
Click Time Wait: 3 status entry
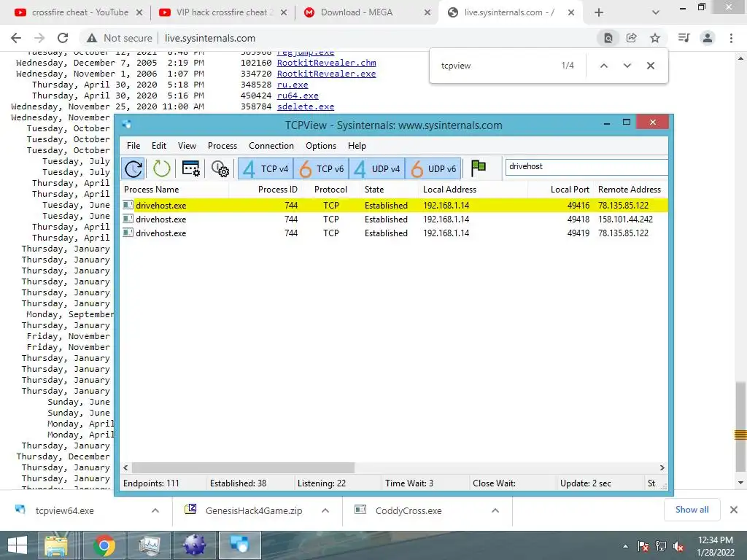(409, 483)
